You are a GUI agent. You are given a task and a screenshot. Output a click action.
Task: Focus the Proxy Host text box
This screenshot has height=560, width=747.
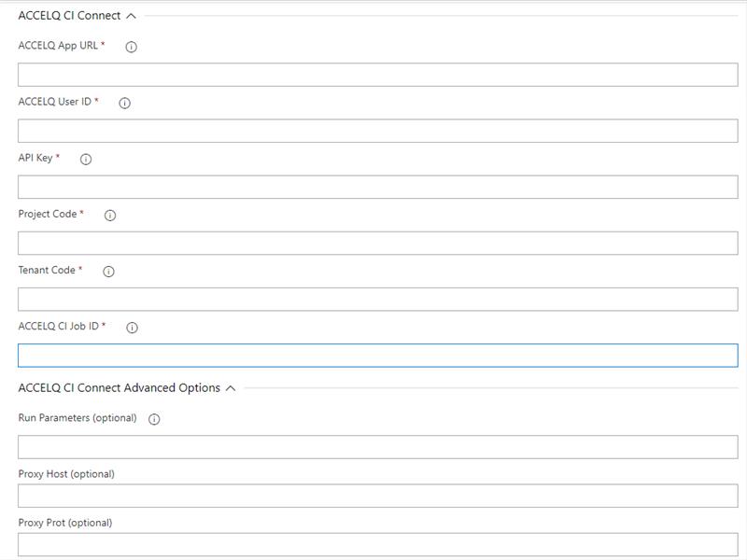378,496
